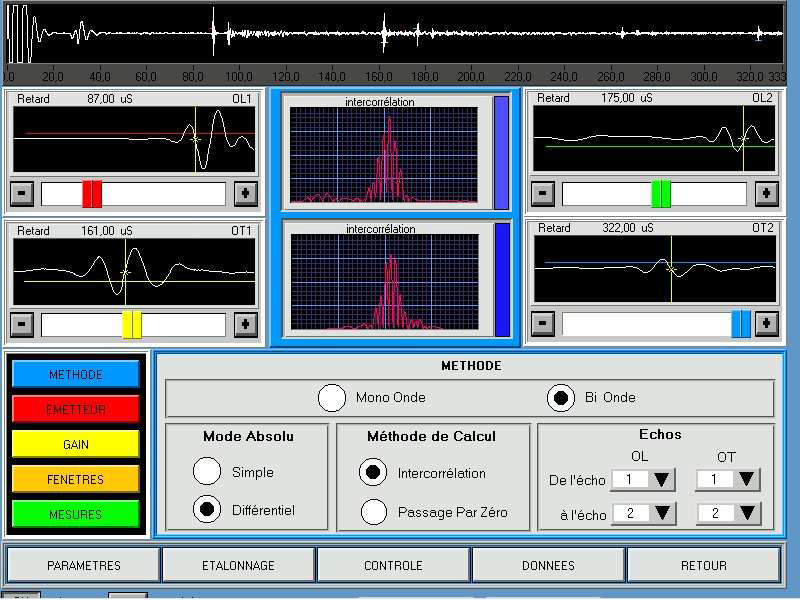Image resolution: width=800 pixels, height=600 pixels.
Task: Click the plus button under OL1 waveform
Action: point(246,194)
